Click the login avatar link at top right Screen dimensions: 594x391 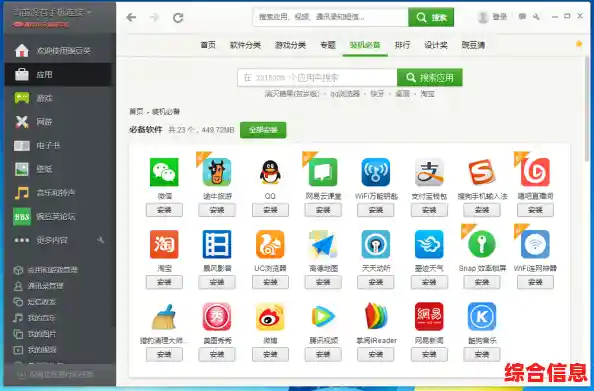(x=492, y=17)
